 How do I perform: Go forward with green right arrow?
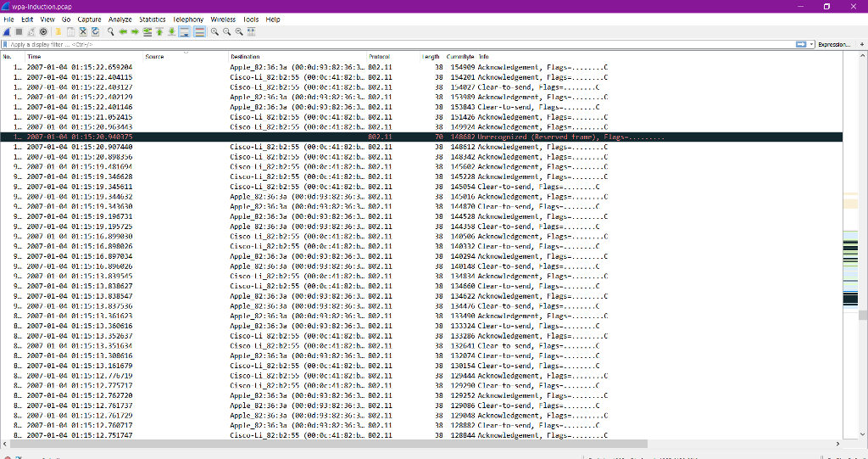(135, 32)
